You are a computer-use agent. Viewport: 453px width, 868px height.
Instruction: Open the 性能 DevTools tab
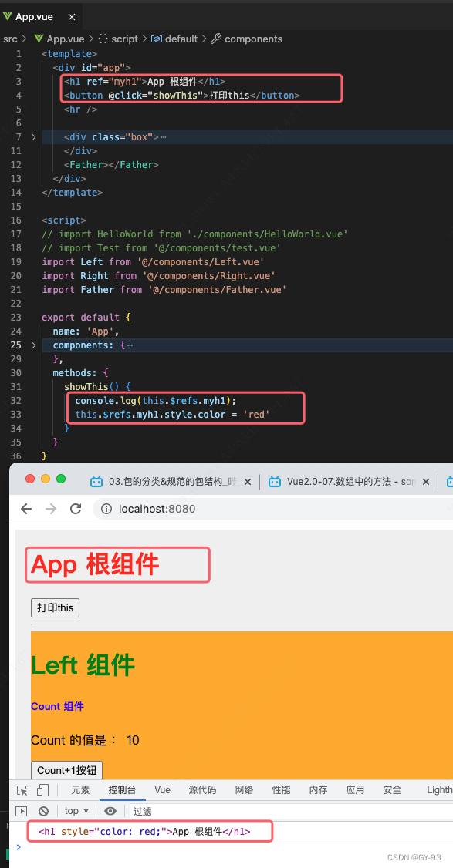point(281,790)
